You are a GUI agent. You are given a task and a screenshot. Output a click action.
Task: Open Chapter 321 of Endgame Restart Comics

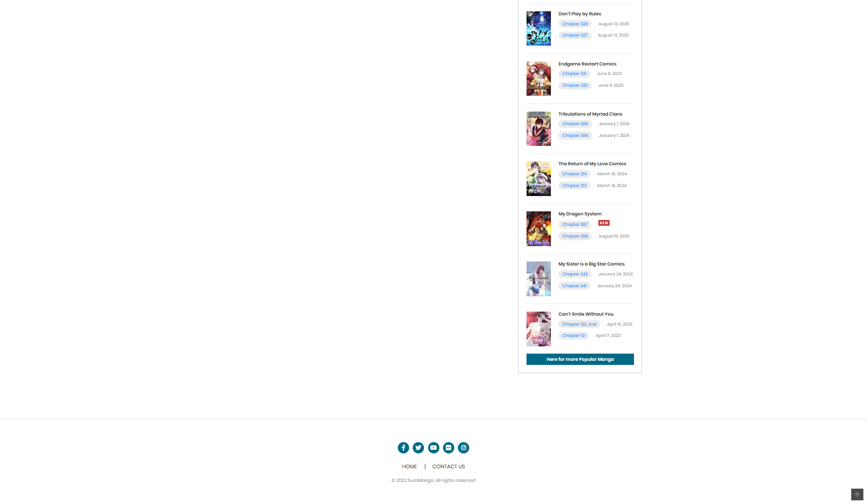tap(574, 74)
